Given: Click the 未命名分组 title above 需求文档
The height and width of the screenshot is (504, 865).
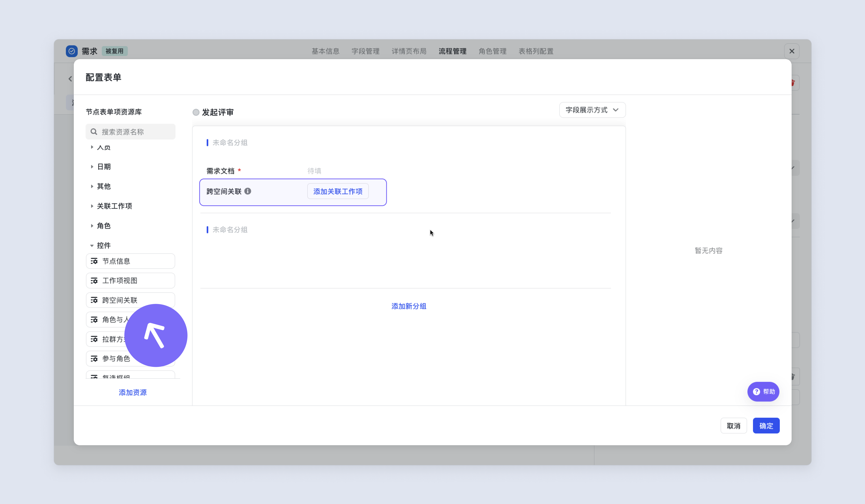Looking at the screenshot, I should click(x=230, y=142).
